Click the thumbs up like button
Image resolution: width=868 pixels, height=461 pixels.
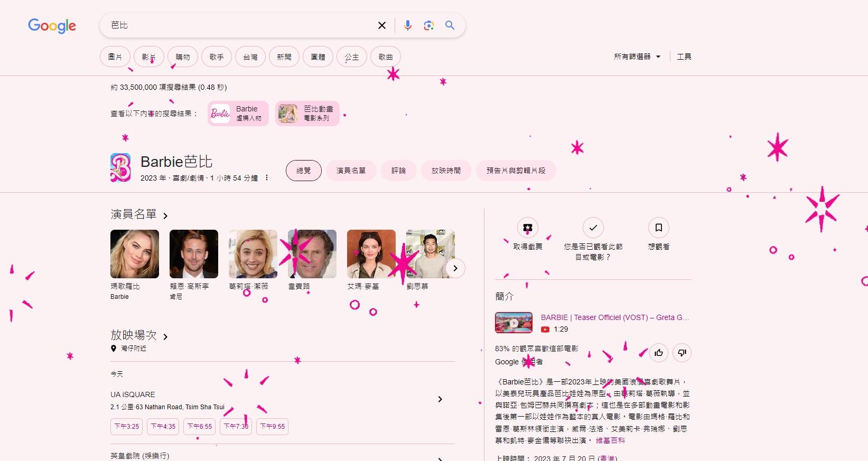click(x=659, y=353)
